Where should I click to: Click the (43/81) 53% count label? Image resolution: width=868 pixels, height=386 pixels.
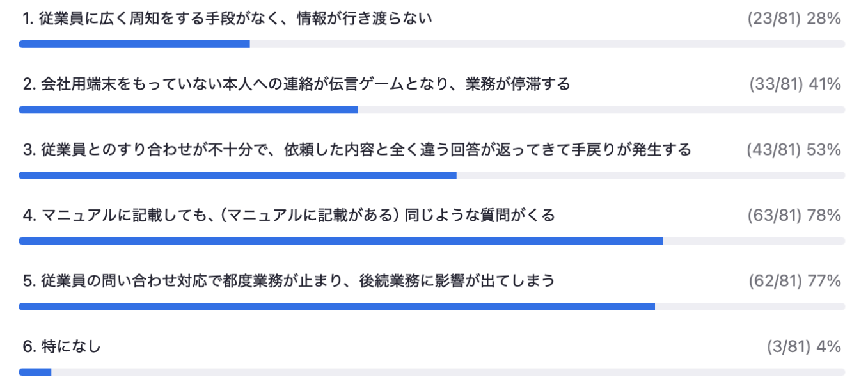pyautogui.click(x=793, y=150)
